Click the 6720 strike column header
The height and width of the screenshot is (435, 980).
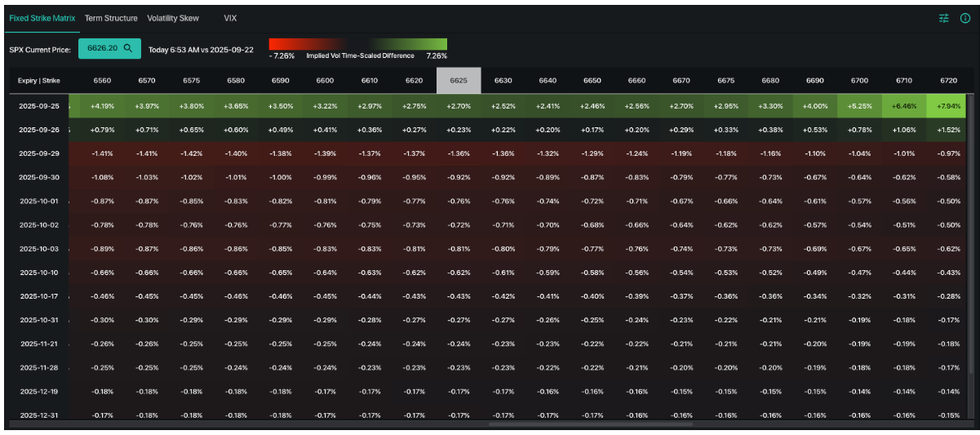tap(949, 81)
